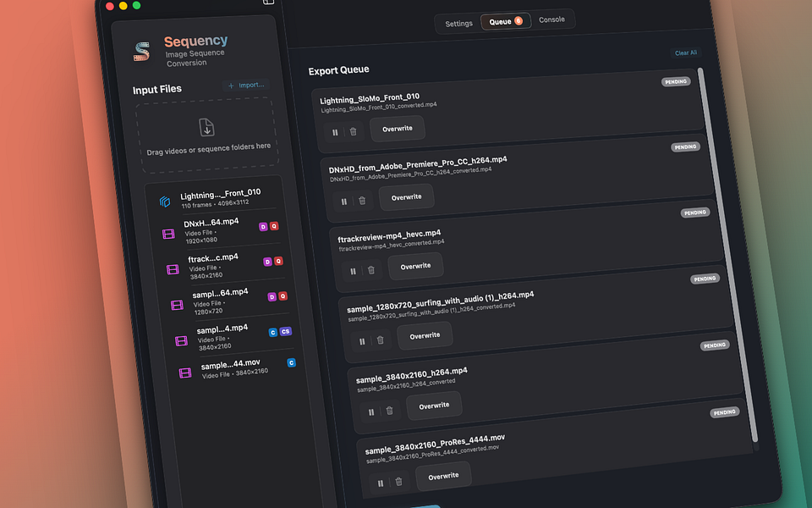Click the orange queue count badge
Viewport: 812px width, 508px height.
(518, 20)
